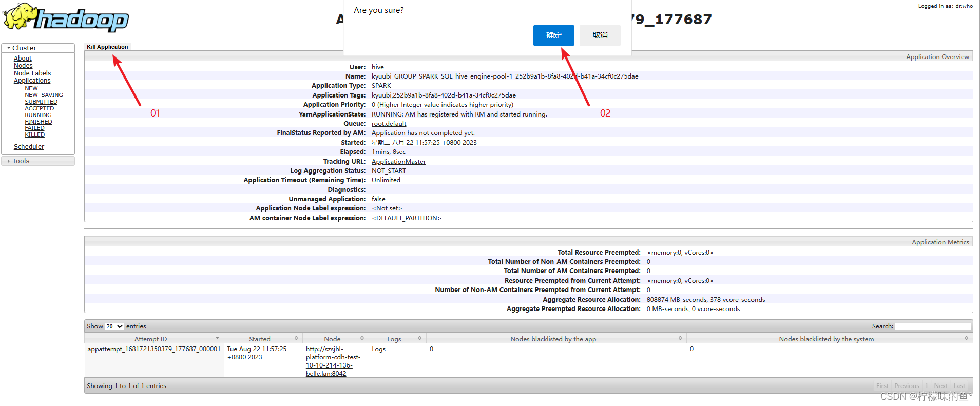980x406 pixels.
Task: Confirm the kill dialog with 确定
Action: (553, 35)
